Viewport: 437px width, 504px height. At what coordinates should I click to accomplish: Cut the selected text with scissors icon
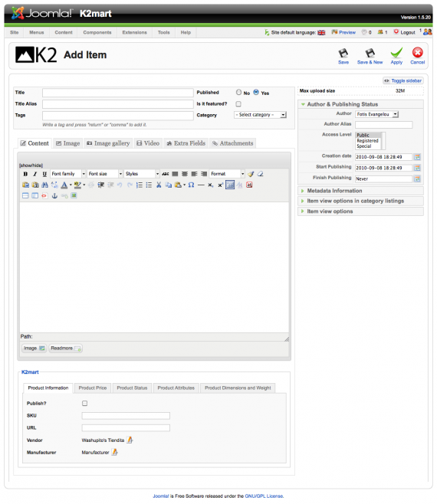click(x=159, y=185)
